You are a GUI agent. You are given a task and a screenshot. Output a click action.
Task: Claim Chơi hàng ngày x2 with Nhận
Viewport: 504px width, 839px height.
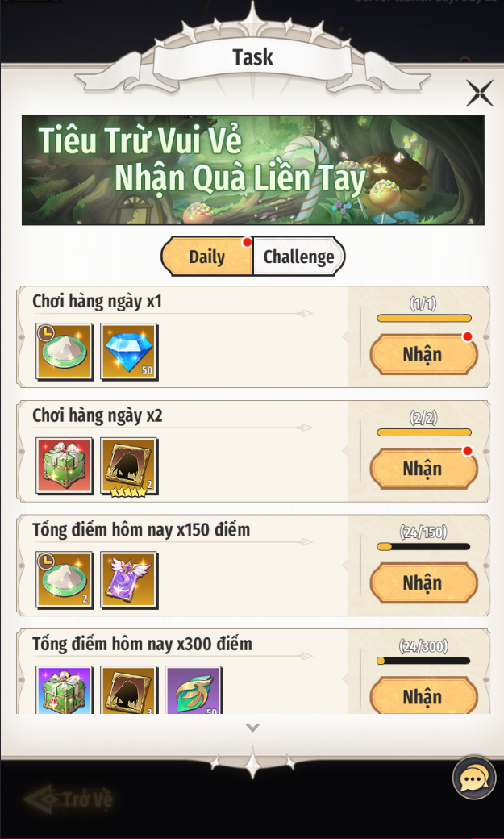[x=423, y=468]
